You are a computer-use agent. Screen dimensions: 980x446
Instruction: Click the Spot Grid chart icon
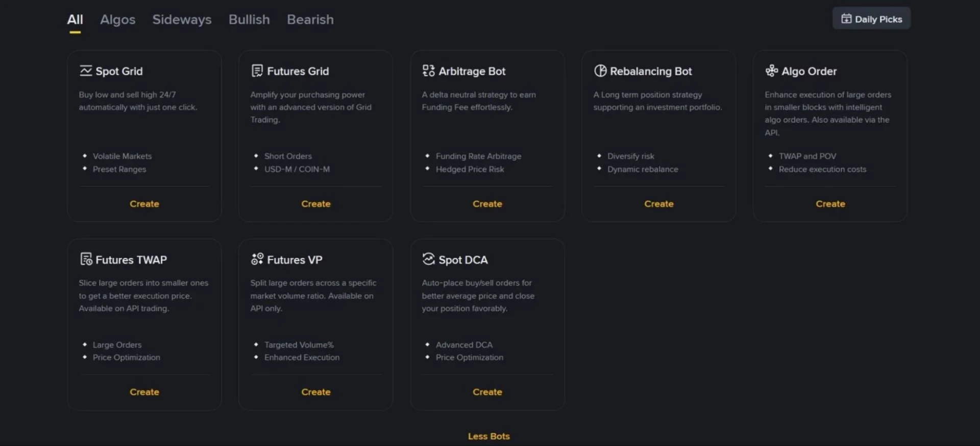86,71
